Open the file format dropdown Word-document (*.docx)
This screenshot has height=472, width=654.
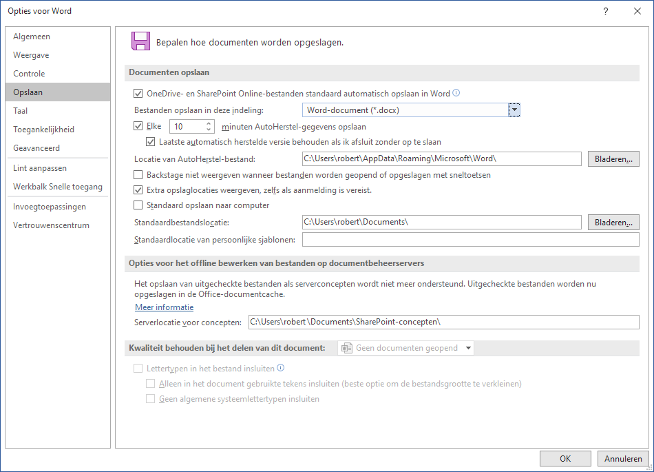point(515,109)
